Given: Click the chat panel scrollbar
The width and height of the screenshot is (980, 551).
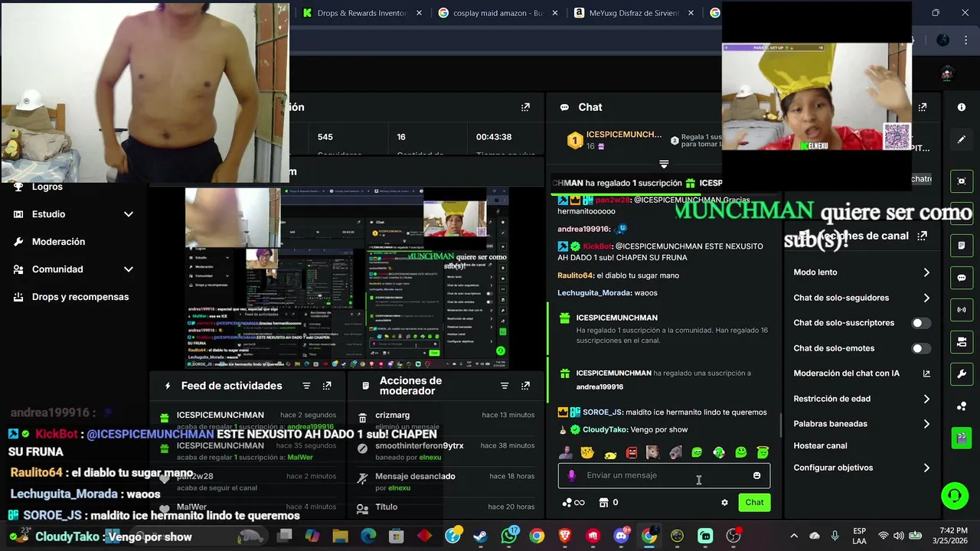Looking at the screenshot, I should pos(780,425).
